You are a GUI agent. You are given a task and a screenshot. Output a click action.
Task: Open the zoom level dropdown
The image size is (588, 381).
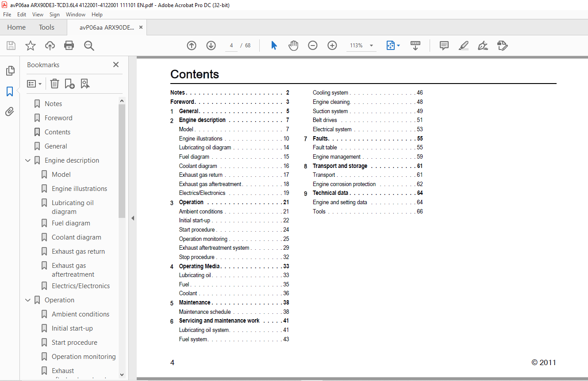[x=371, y=46]
